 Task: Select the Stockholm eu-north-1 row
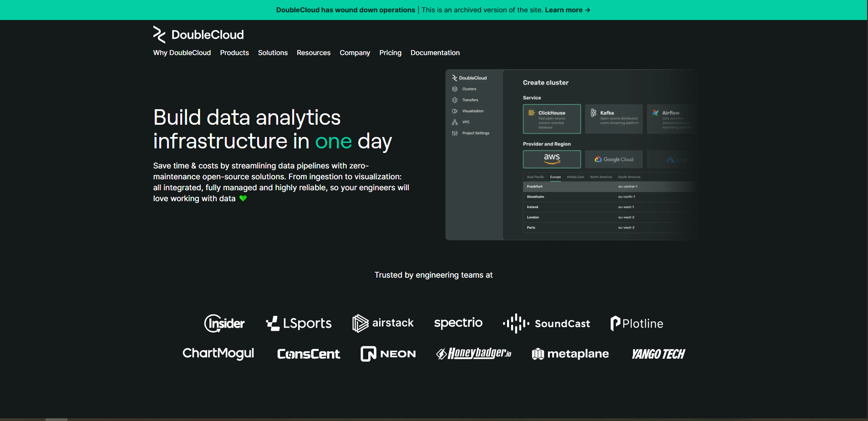click(609, 197)
